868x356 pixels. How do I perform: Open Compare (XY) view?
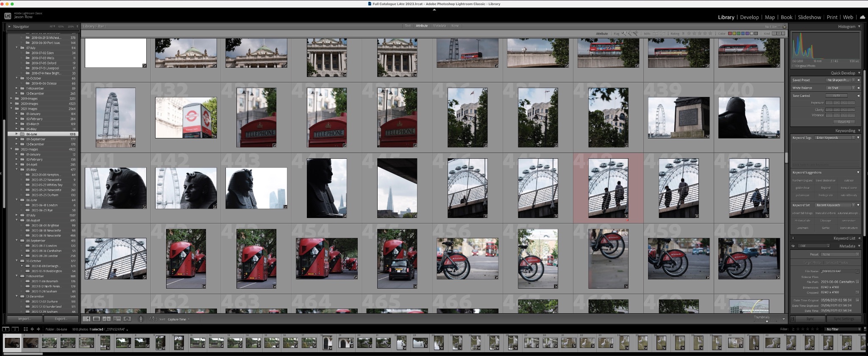pos(106,319)
